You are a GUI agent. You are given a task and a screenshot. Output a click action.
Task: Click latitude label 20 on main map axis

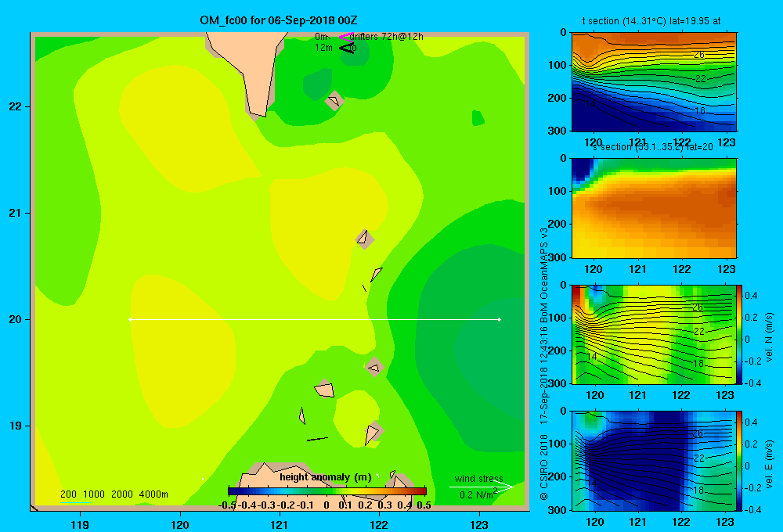(16, 319)
